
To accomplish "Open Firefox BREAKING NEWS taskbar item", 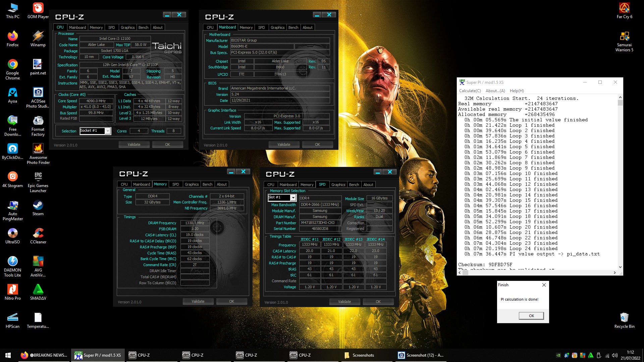I will coord(44,355).
